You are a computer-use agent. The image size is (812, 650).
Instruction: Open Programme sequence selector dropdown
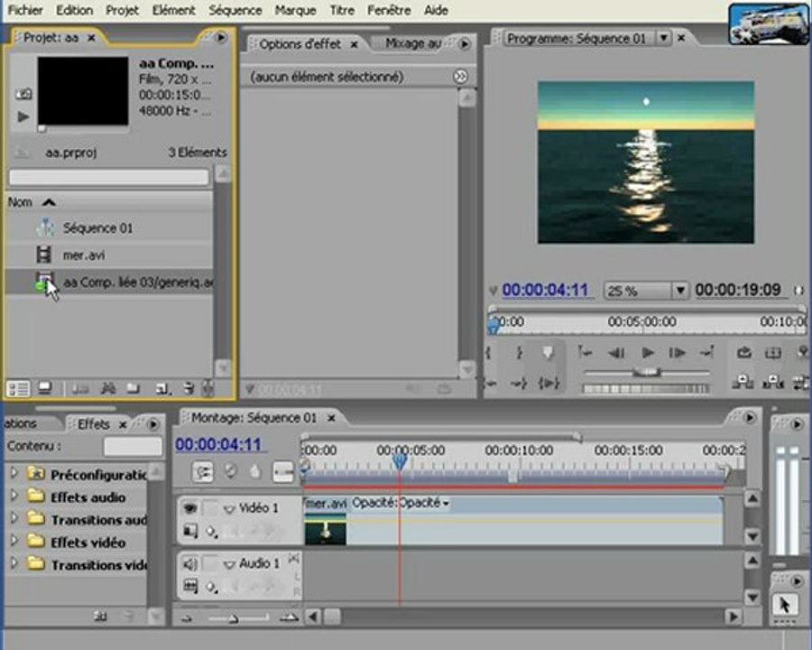coord(663,38)
